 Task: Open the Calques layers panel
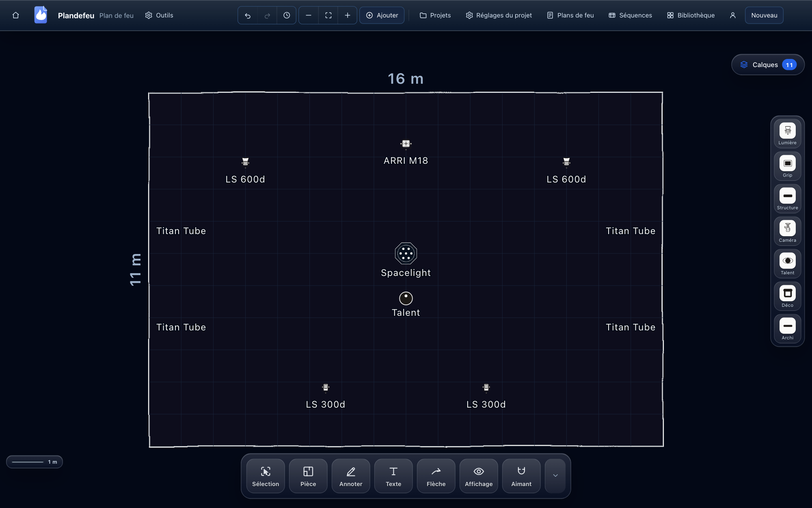pos(768,65)
